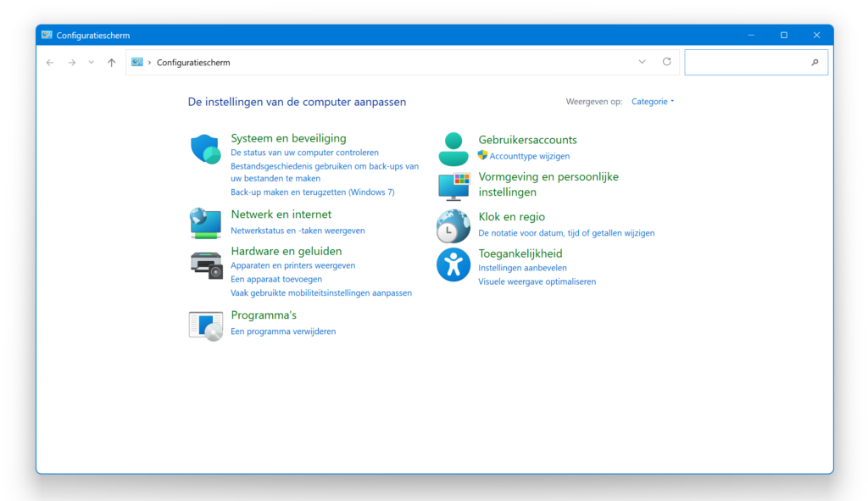Click the Systeem en beveiliging shield icon
868x501 pixels.
pos(205,149)
